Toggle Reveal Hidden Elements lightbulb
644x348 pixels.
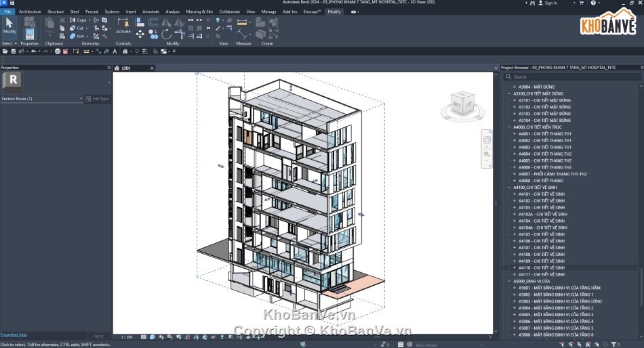click(222, 337)
